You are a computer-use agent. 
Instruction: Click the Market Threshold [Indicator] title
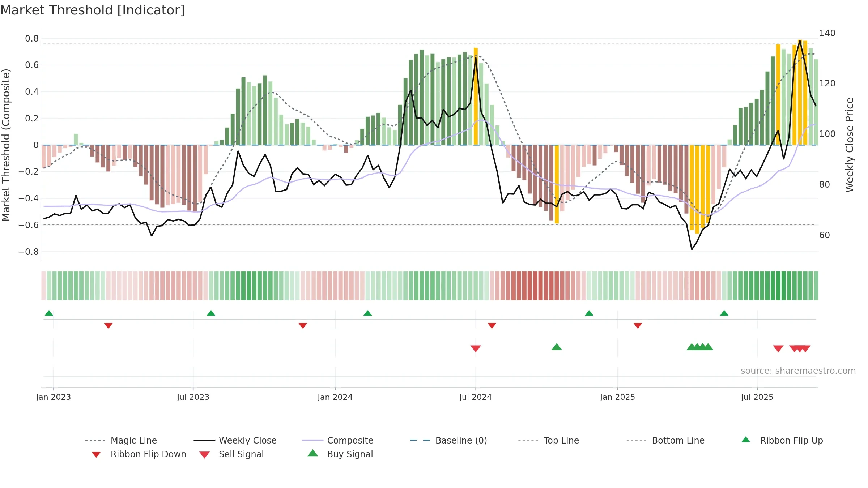click(x=93, y=10)
